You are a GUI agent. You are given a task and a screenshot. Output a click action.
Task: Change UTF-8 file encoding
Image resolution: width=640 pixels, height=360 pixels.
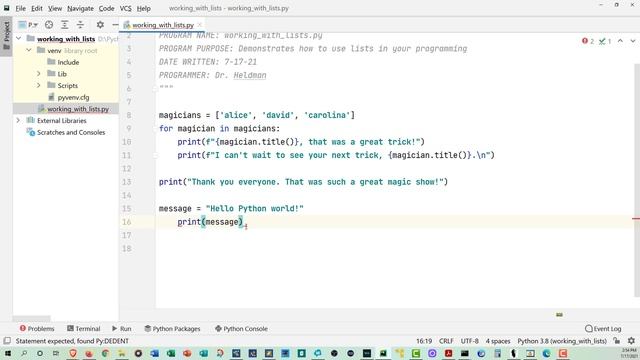(x=469, y=341)
